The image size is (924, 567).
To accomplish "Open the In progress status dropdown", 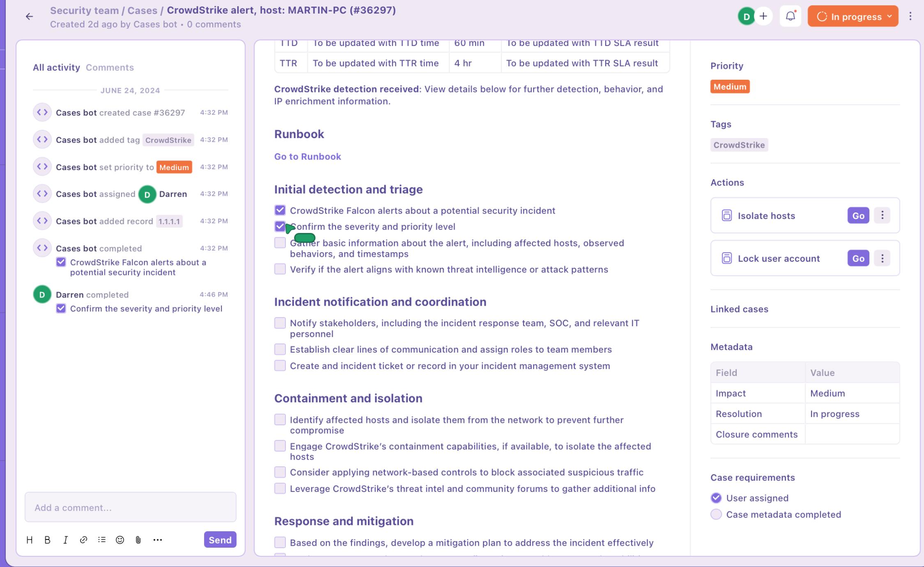I will (x=853, y=16).
